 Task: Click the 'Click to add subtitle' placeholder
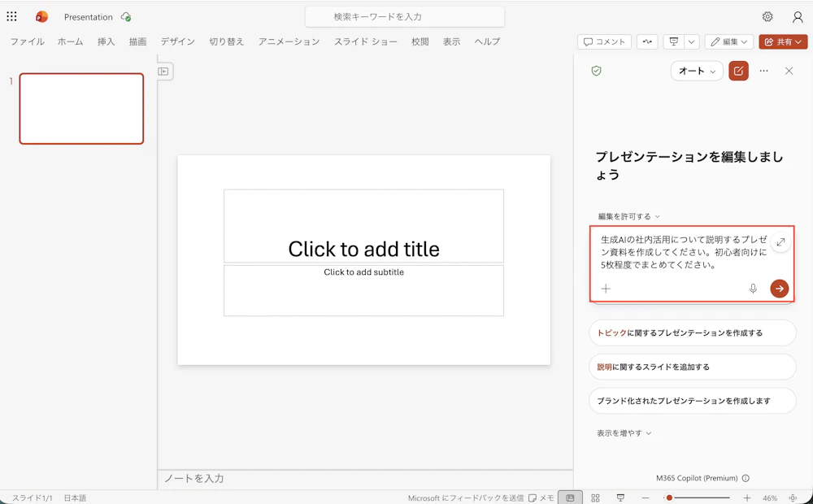click(x=363, y=290)
